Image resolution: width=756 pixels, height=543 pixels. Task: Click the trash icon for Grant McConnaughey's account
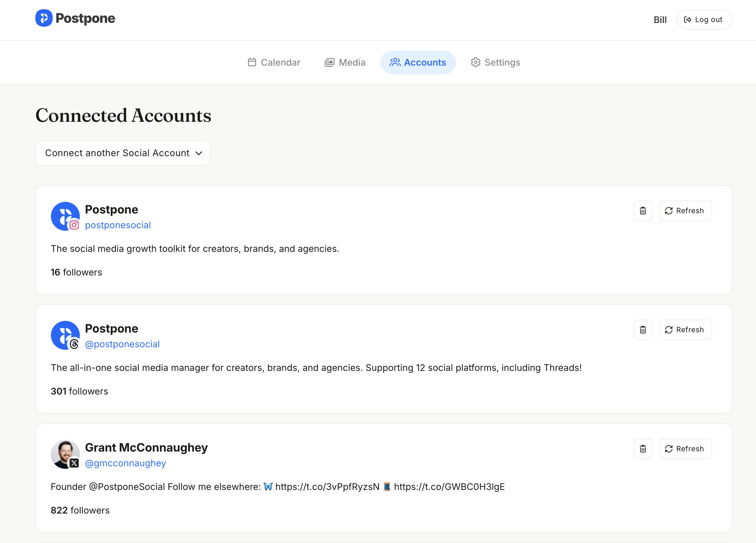coord(643,449)
